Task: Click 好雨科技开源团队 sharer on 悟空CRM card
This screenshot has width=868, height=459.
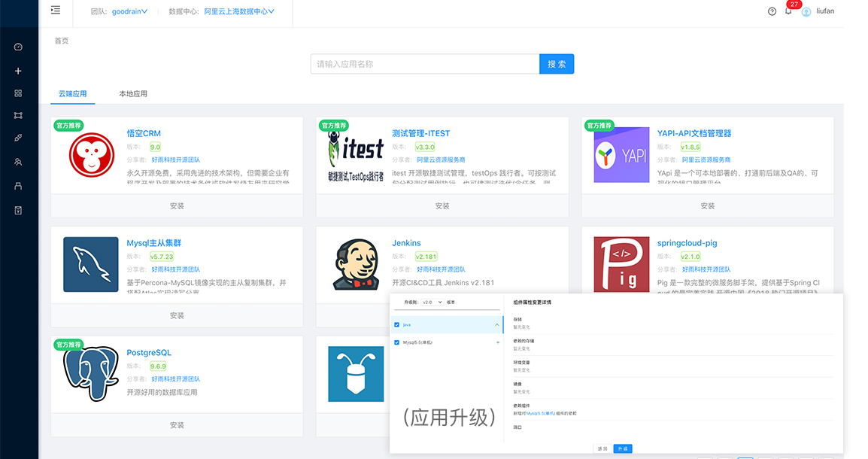Action: [x=176, y=160]
